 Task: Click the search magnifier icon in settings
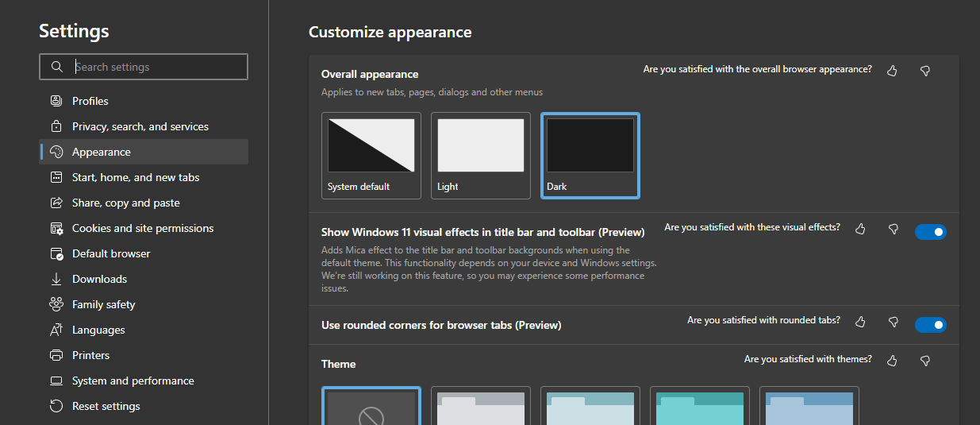click(56, 67)
